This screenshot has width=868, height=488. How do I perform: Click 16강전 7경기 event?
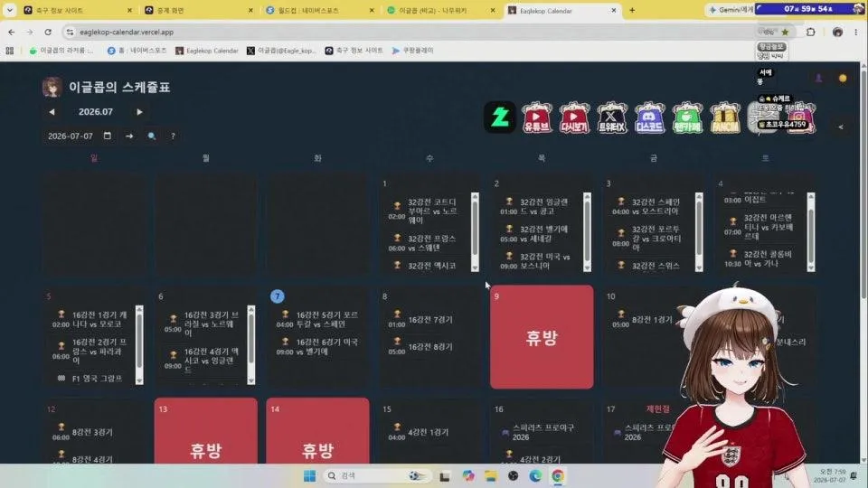tap(420, 319)
